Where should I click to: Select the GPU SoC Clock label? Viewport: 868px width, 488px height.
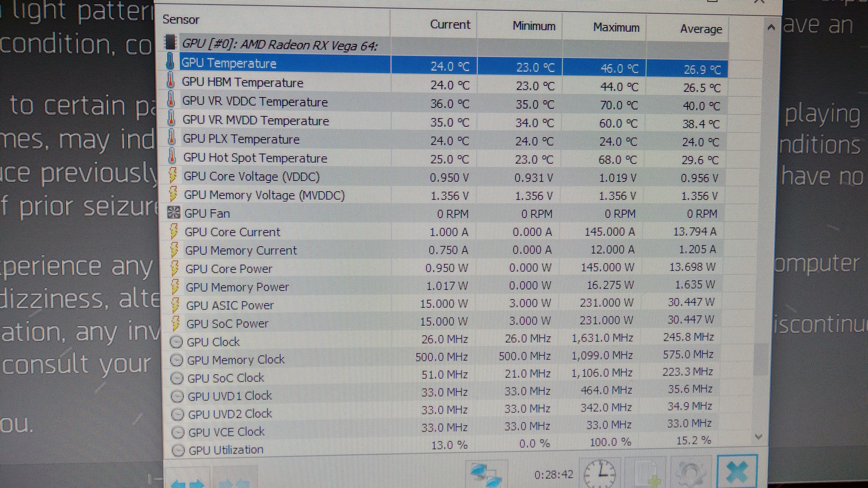pyautogui.click(x=225, y=378)
